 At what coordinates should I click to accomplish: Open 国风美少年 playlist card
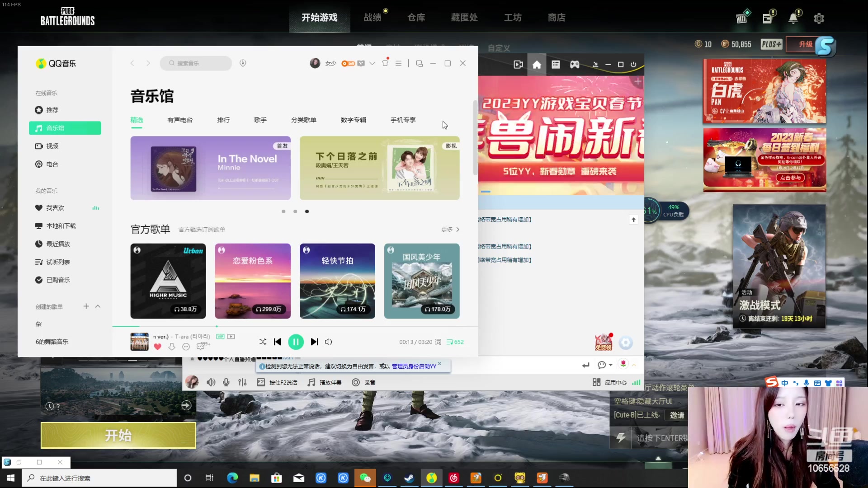[x=422, y=281]
